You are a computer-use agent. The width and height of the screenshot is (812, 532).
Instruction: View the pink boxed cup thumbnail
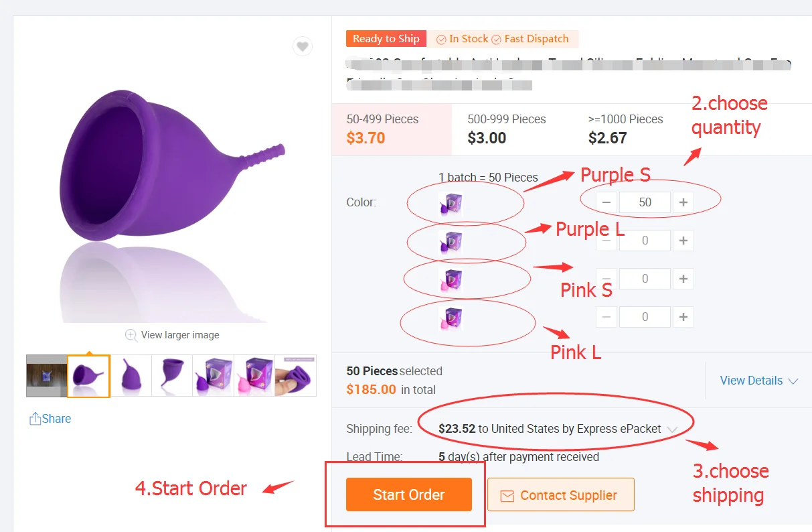(254, 376)
